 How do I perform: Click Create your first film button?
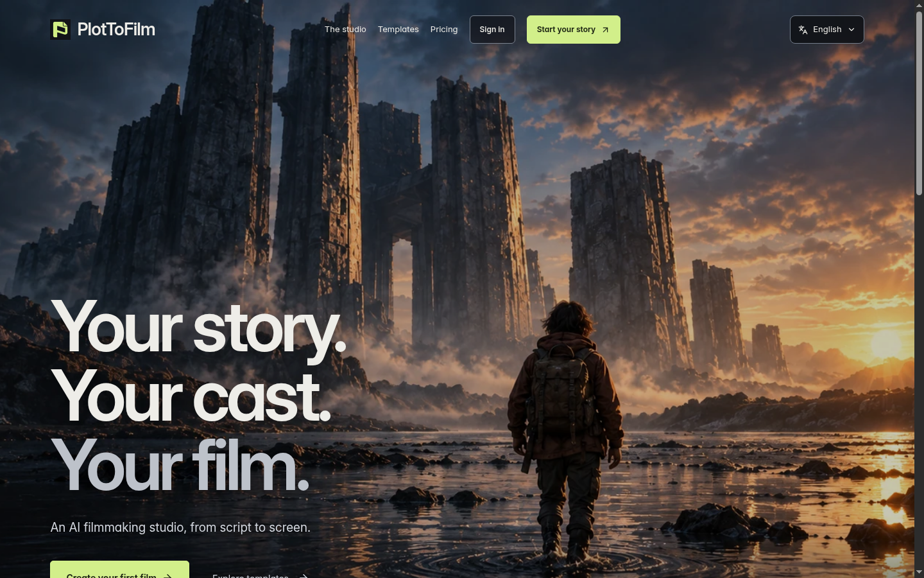120,570
